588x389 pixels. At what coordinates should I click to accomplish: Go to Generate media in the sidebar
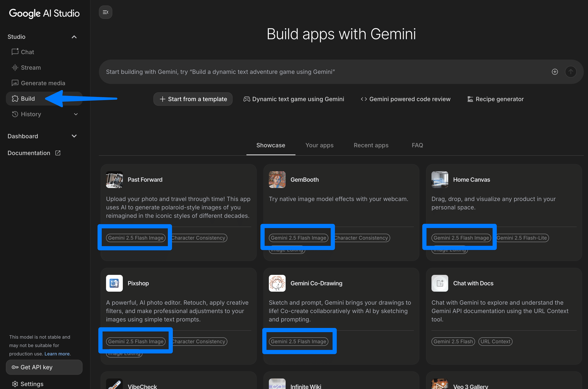pos(43,83)
